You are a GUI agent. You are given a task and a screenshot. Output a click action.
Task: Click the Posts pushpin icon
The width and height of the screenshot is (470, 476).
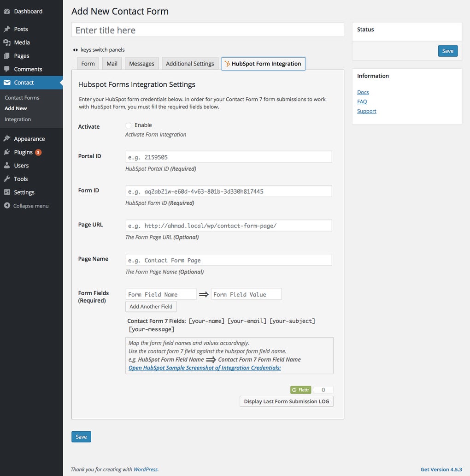coord(7,29)
